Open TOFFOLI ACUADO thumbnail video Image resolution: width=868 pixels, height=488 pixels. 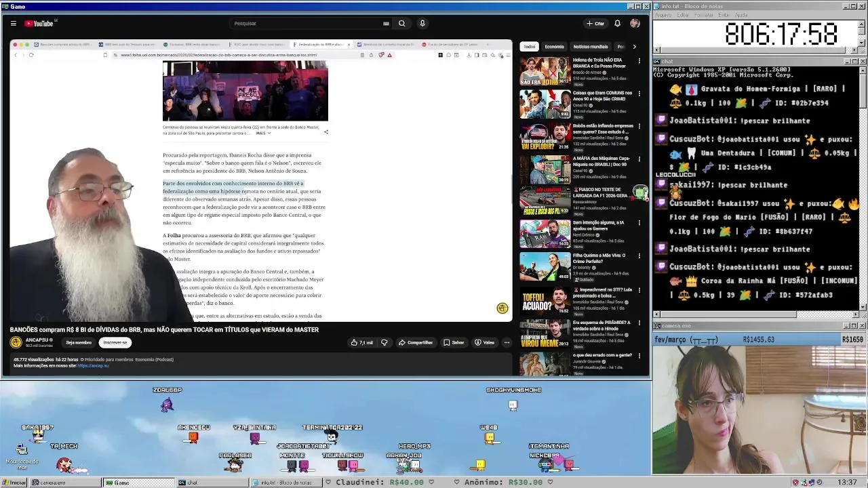point(545,300)
